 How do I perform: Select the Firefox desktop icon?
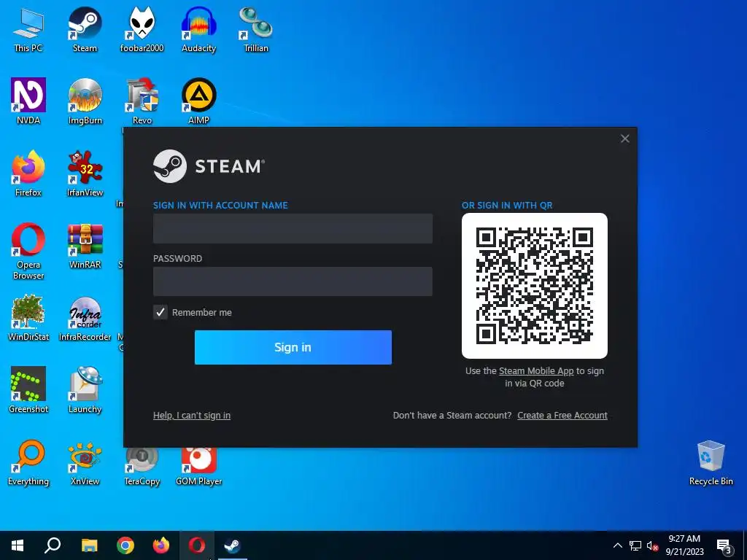[28, 174]
